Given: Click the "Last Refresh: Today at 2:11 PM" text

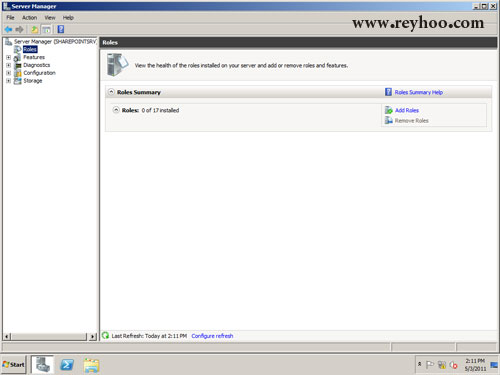Looking at the screenshot, I should (149, 336).
